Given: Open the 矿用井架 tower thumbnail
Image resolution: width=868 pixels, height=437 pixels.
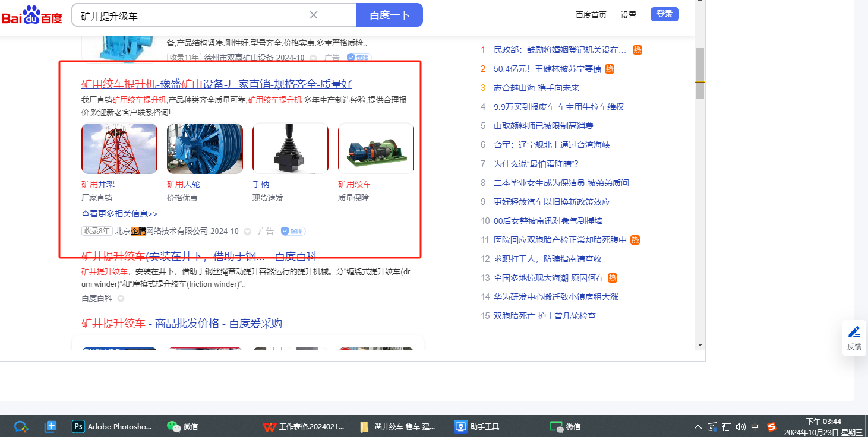Looking at the screenshot, I should click(119, 148).
